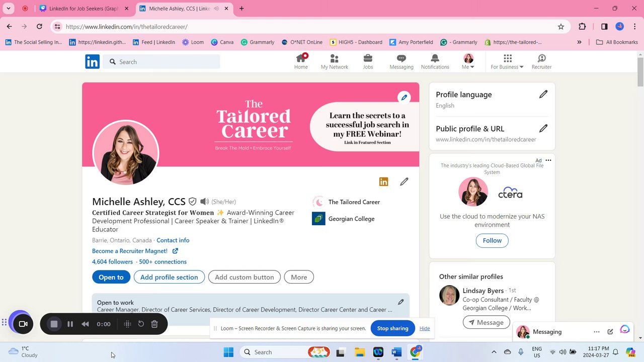Delete the Loom recording trash icon

pos(154,324)
